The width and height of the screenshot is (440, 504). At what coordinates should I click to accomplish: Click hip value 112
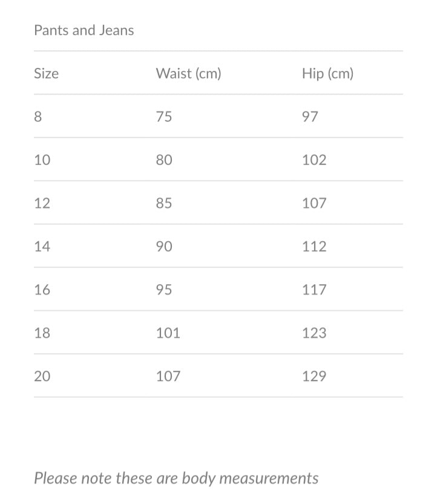coord(314,247)
